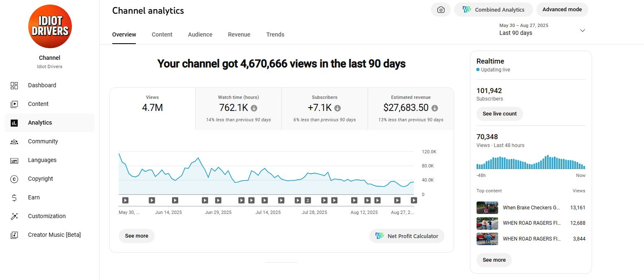Image resolution: width=644 pixels, height=280 pixels.
Task: Select the Estimated revenue metric card
Action: point(410,108)
